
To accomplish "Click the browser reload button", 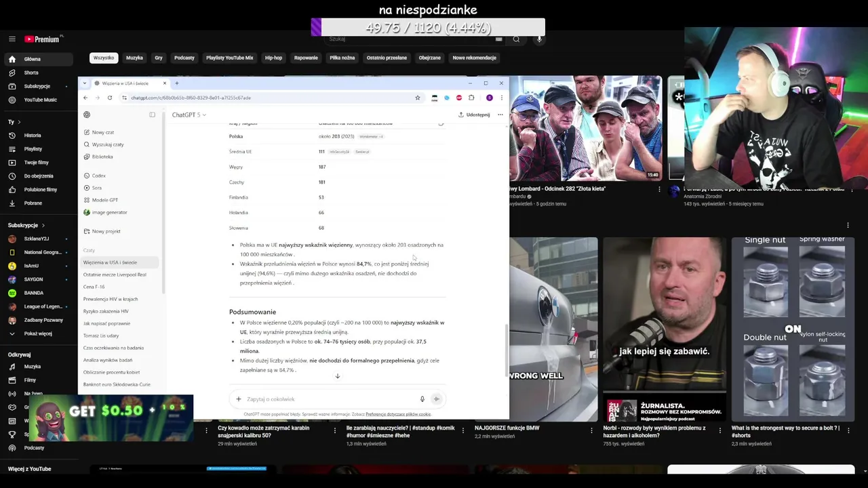I will (x=109, y=98).
